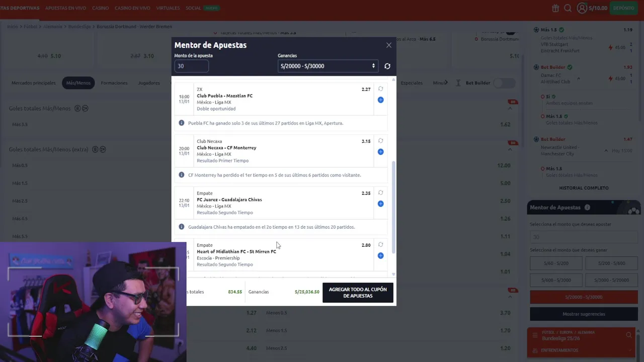
Task: Open the Especiales tab
Action: click(412, 83)
